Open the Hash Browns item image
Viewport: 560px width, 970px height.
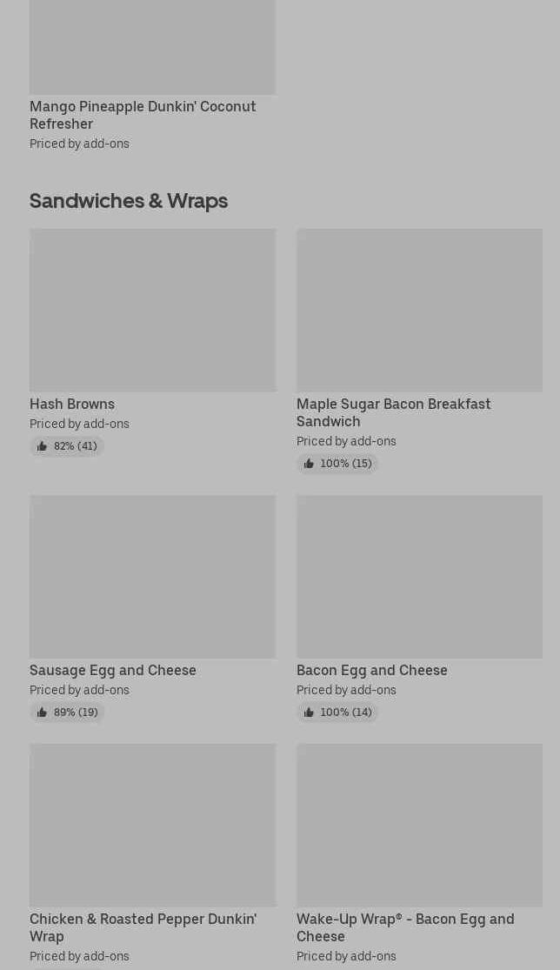click(152, 310)
